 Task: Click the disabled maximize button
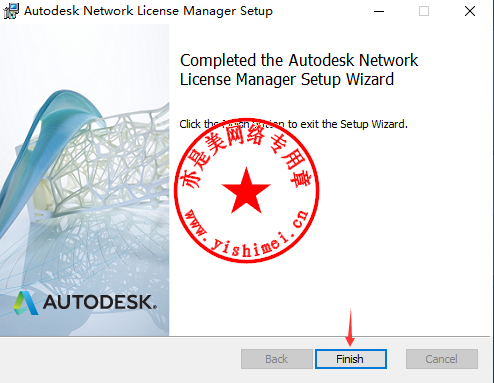pyautogui.click(x=424, y=11)
